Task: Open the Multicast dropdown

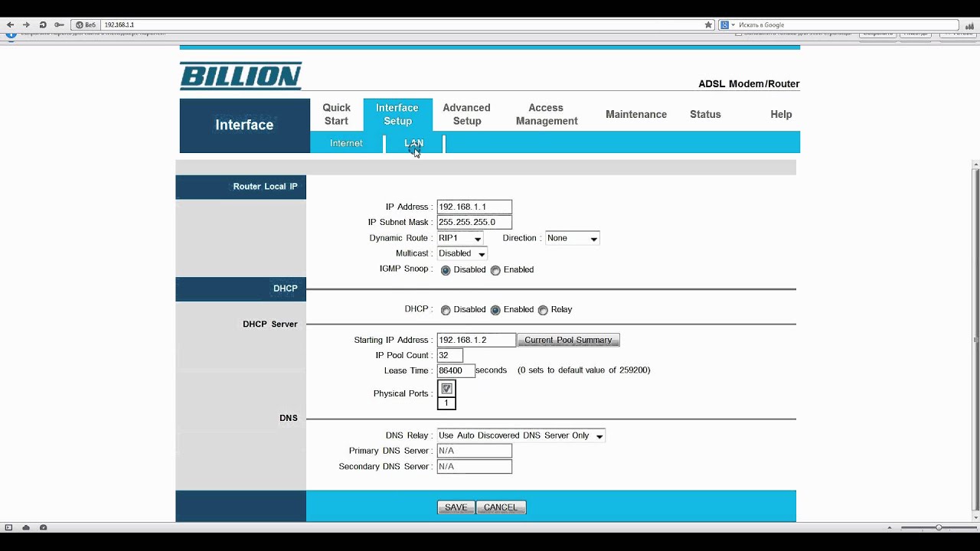Action: [x=462, y=253]
